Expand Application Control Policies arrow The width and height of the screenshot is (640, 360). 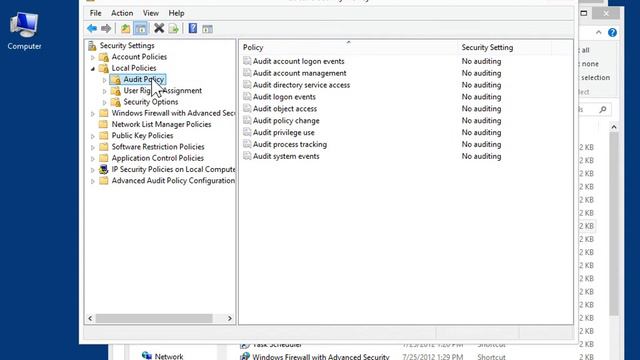click(x=93, y=159)
